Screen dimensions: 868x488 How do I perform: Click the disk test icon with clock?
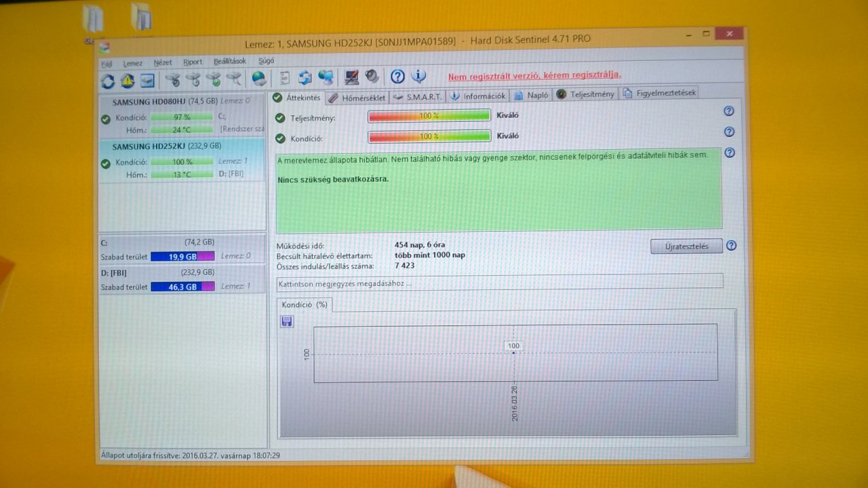pos(193,80)
